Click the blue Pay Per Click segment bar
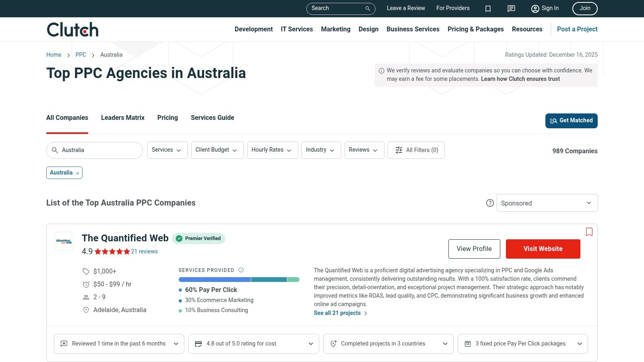Viewport: 644px width, 362px height. tap(214, 279)
